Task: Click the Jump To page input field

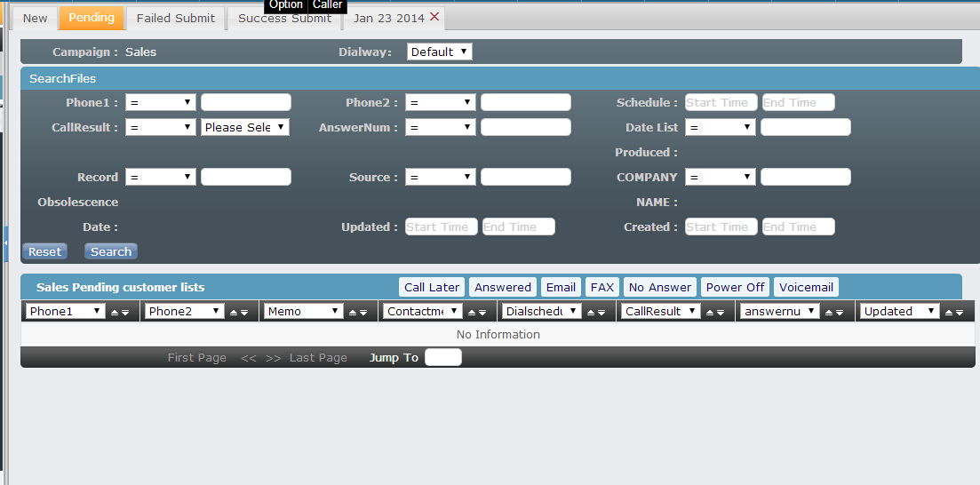Action: point(442,358)
